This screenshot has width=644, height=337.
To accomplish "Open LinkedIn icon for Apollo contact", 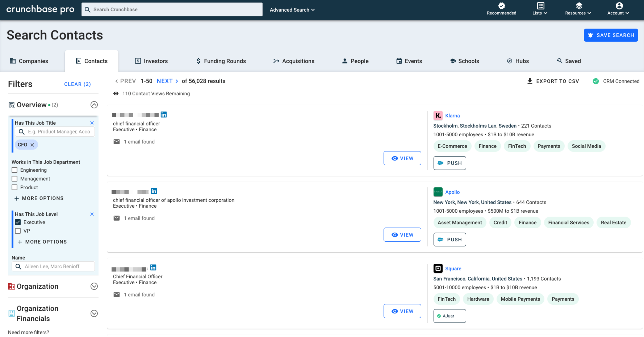I will click(154, 191).
